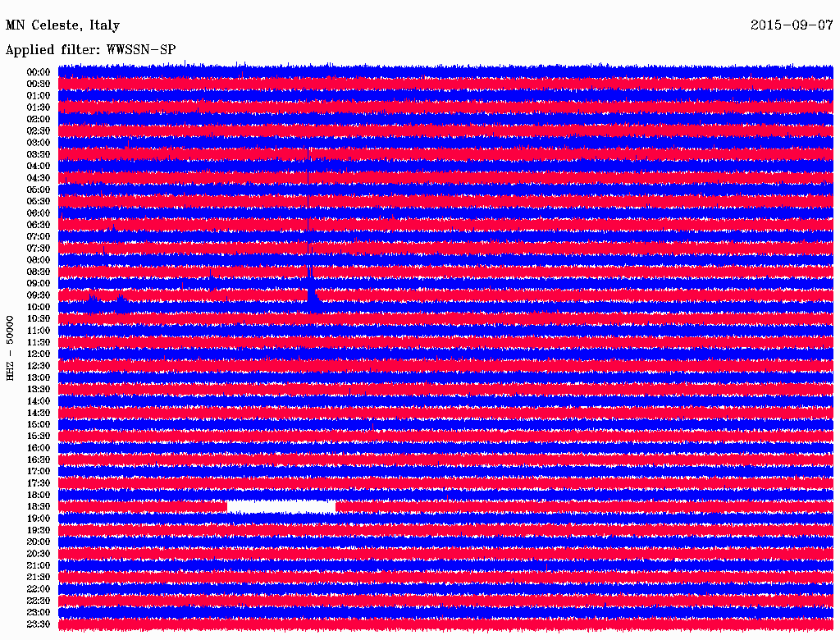Click the 02:00 time label
The height and width of the screenshot is (640, 840).
point(39,119)
